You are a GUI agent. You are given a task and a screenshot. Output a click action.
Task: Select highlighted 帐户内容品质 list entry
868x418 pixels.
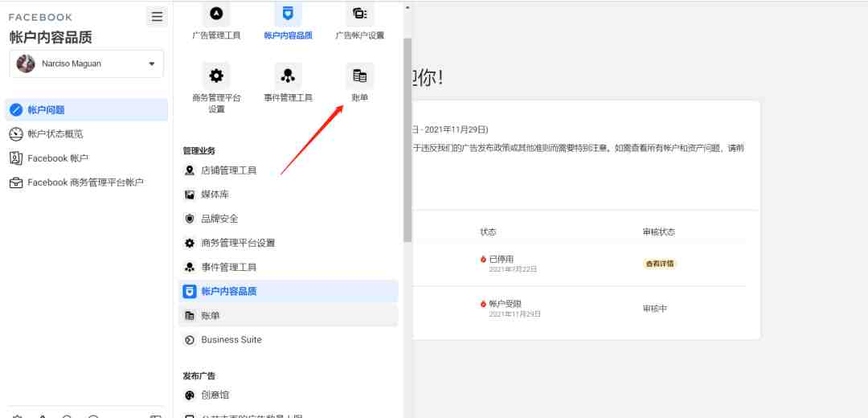[x=288, y=291]
